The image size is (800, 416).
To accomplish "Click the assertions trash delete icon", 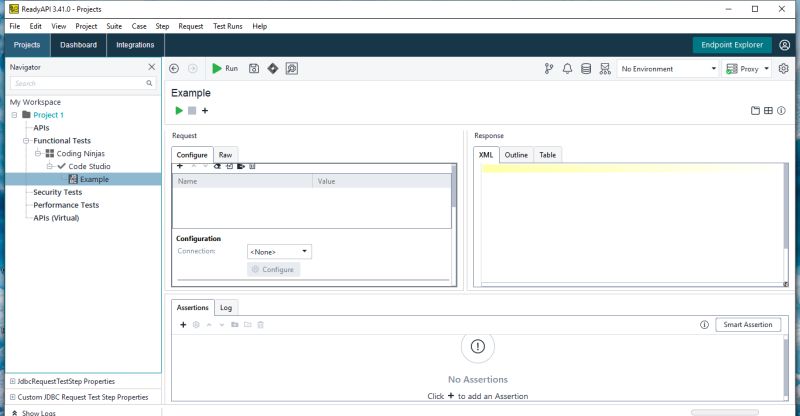I will point(260,325).
